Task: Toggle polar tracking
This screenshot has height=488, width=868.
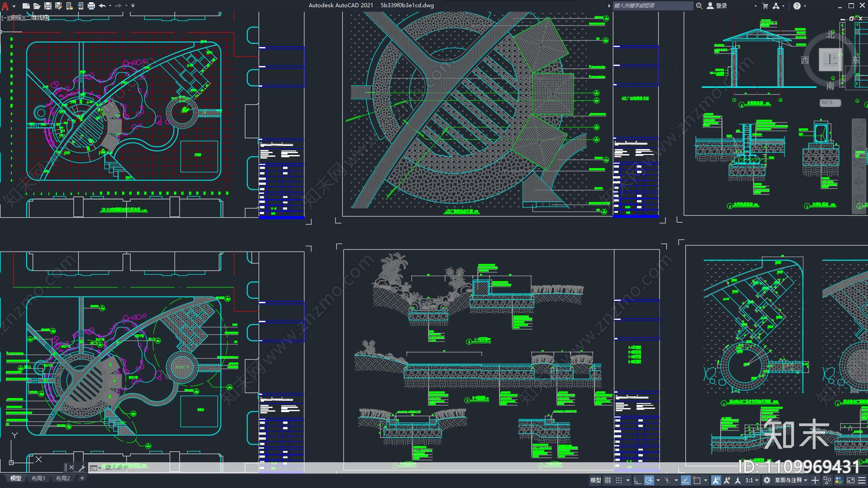Action: [x=649, y=480]
